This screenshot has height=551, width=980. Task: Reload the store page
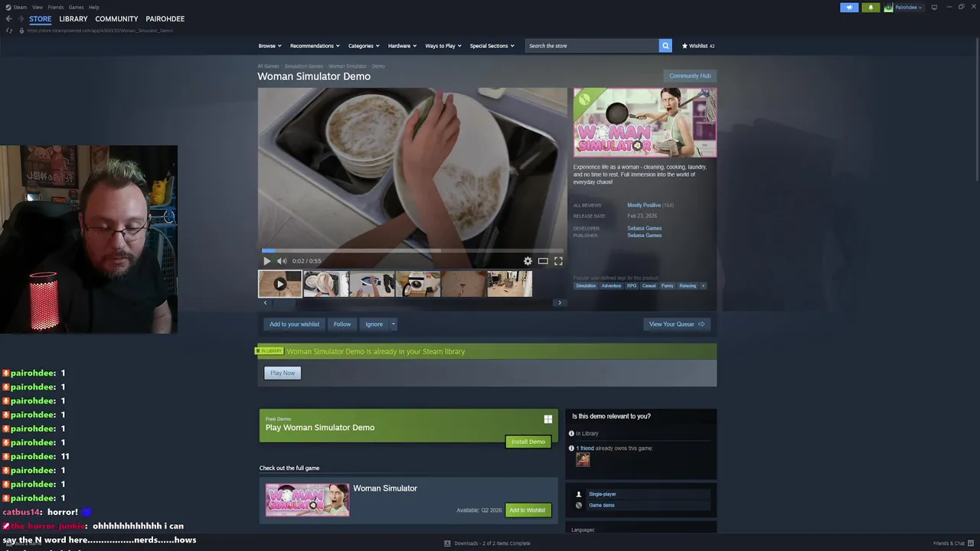(9, 31)
